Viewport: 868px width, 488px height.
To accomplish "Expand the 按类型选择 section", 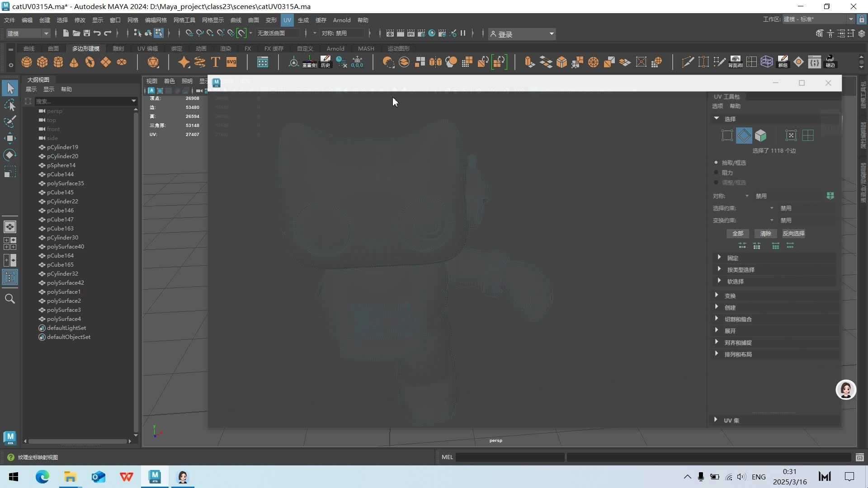I will pos(719,269).
